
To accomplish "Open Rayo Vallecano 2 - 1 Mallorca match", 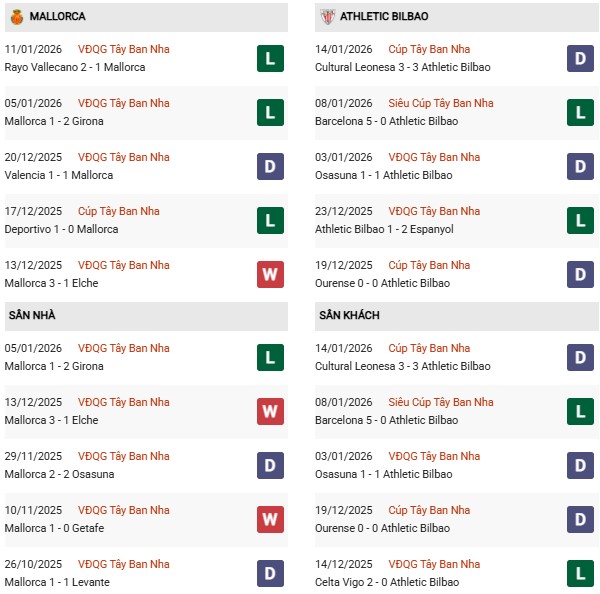I will pos(74,68).
